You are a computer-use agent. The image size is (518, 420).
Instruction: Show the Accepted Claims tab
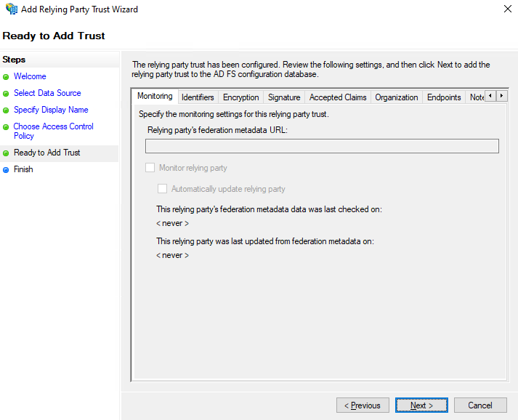338,97
